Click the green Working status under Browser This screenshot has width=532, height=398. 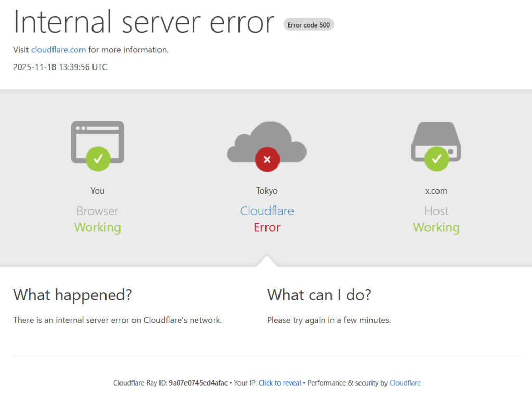click(97, 227)
